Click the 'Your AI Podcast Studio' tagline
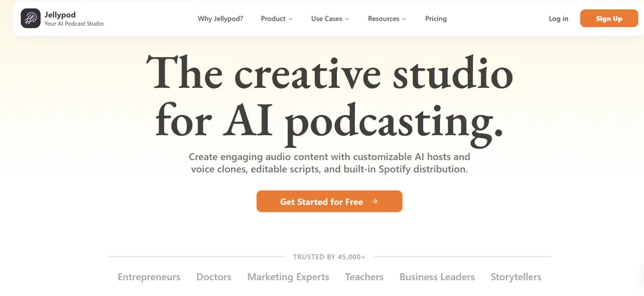This screenshot has width=644, height=296. [74, 24]
